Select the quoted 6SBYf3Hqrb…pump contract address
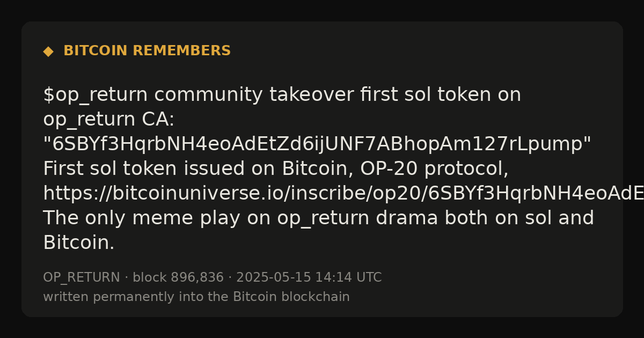The height and width of the screenshot is (338, 644). point(317,144)
